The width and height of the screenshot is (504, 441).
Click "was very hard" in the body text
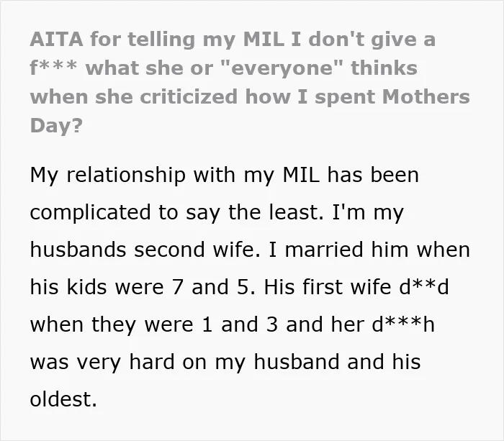tap(102, 362)
